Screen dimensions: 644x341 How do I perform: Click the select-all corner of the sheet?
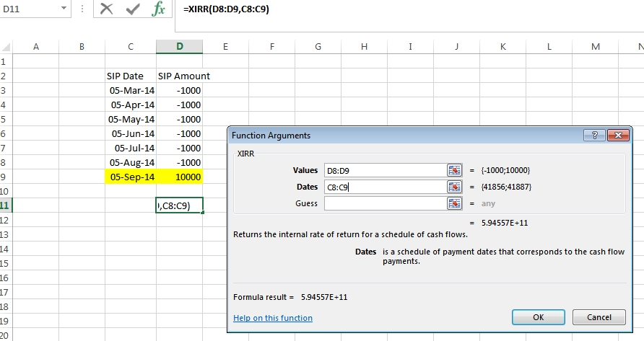coord(6,47)
